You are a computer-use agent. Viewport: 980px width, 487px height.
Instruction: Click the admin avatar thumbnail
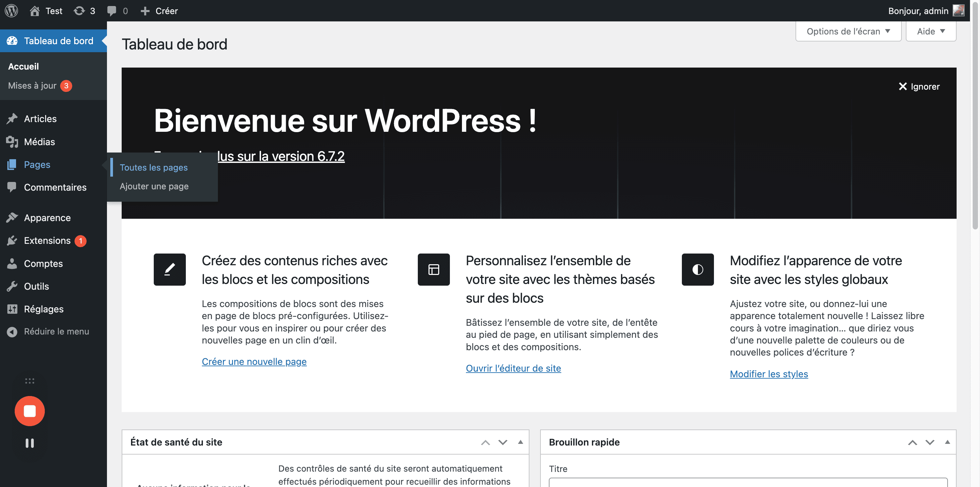959,11
